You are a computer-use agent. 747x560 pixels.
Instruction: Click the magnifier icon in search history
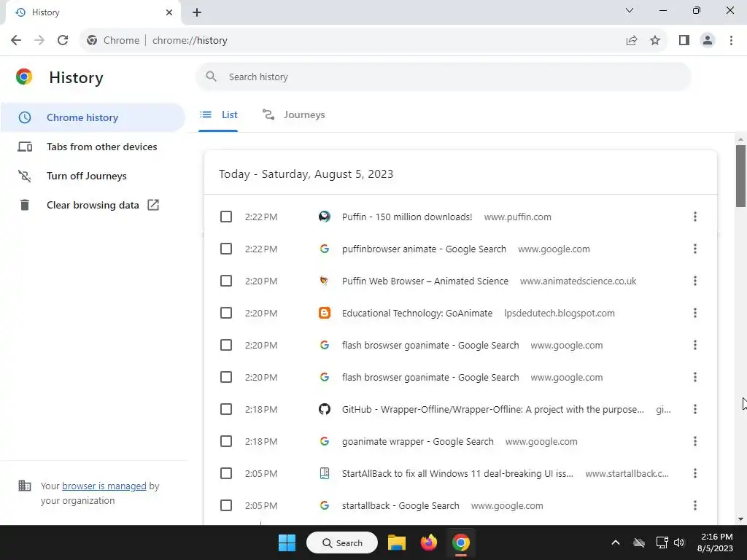[211, 77]
